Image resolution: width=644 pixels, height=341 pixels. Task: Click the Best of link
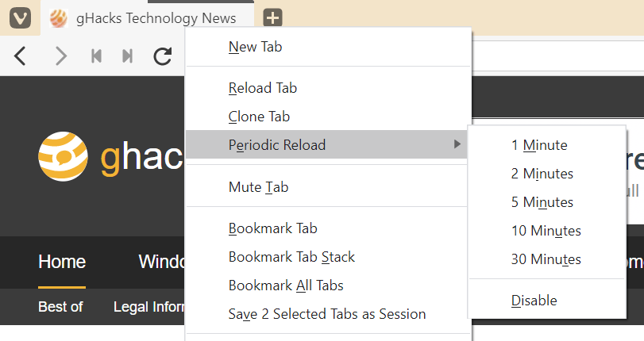click(60, 307)
